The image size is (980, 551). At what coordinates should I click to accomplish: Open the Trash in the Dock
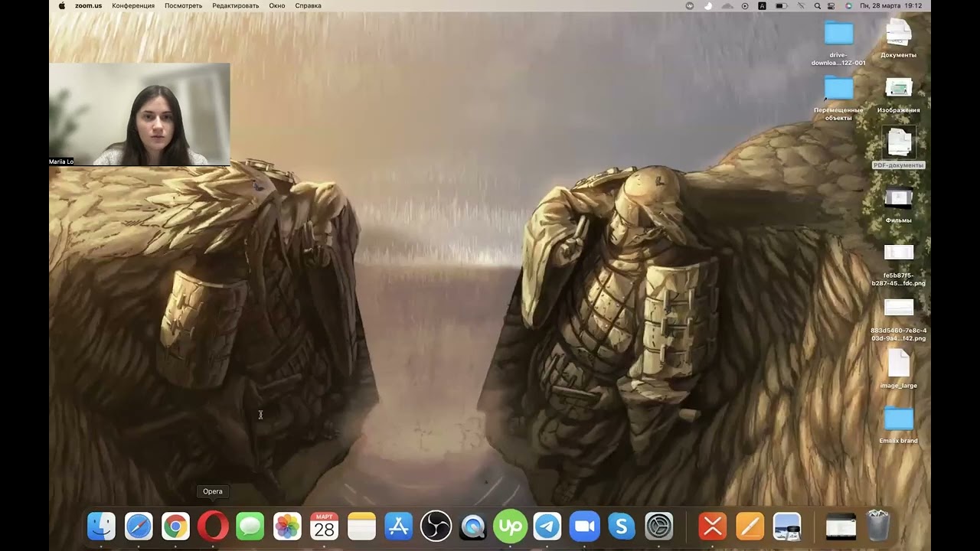[x=878, y=527]
